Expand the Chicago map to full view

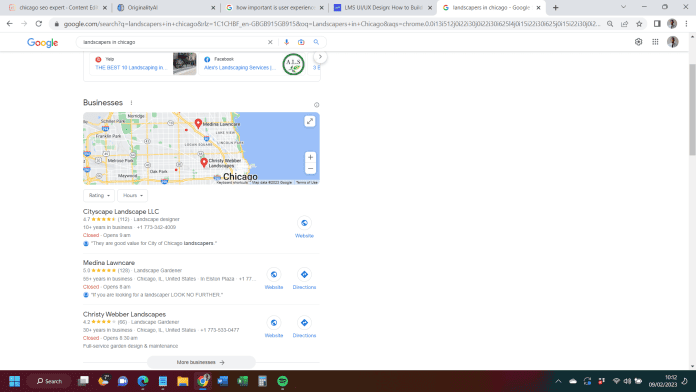(310, 121)
